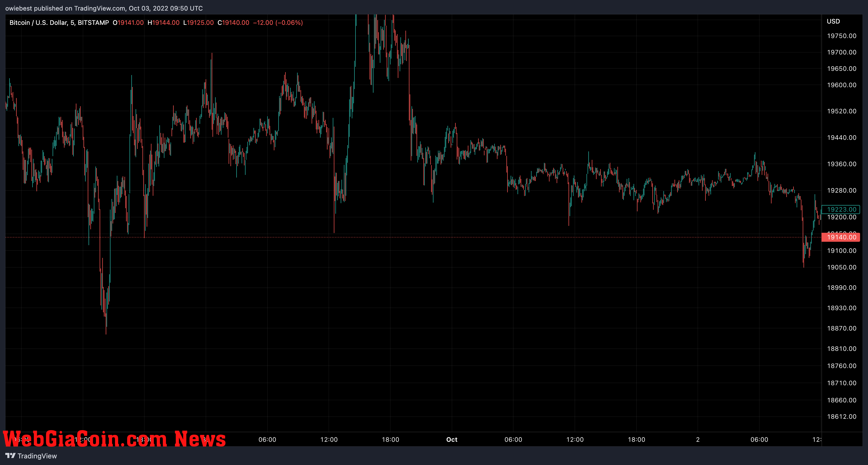The height and width of the screenshot is (465, 868).
Task: Click the 18660.00 price axis label
Action: pyautogui.click(x=841, y=400)
